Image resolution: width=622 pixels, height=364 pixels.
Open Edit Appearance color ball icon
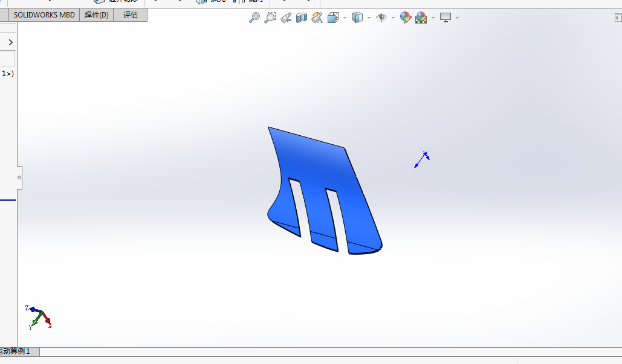[x=405, y=18]
